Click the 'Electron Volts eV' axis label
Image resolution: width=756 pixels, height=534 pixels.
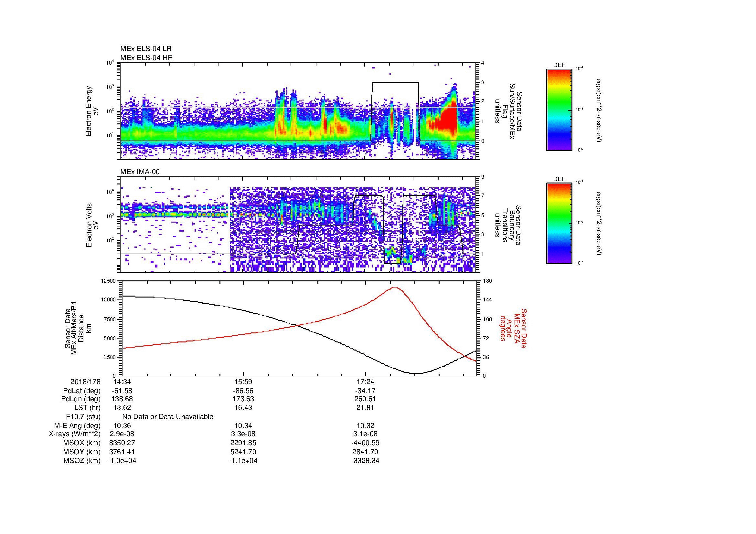click(92, 225)
